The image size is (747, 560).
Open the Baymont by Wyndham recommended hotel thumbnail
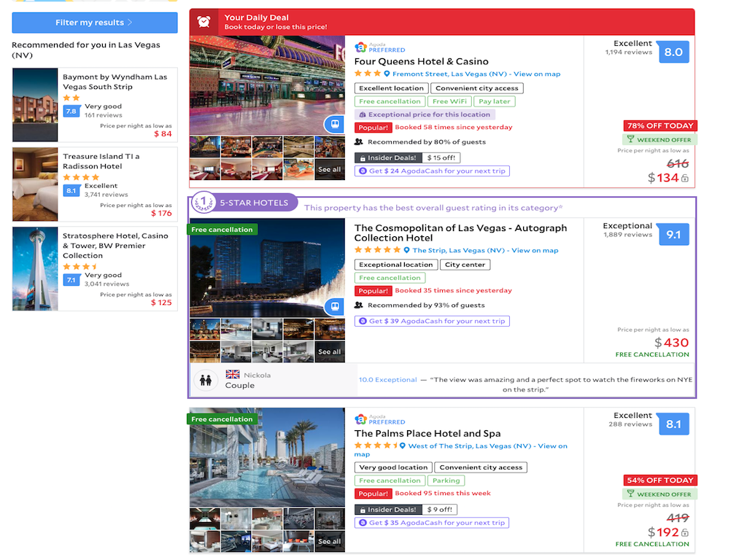point(35,105)
